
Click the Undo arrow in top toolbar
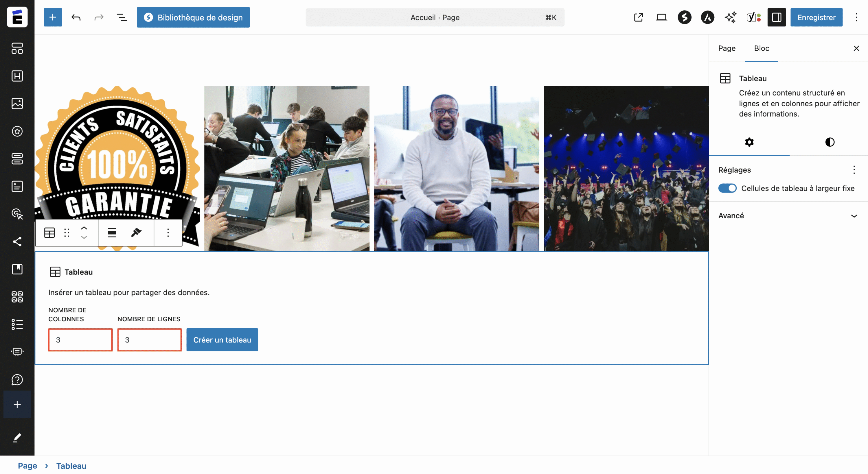tap(76, 17)
